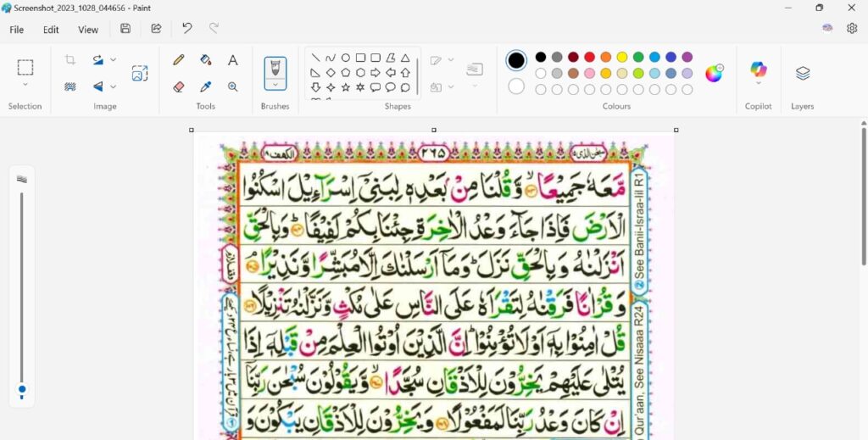Open the Rotate options dropdown
Viewport: 868px width, 440px height.
coord(113,60)
